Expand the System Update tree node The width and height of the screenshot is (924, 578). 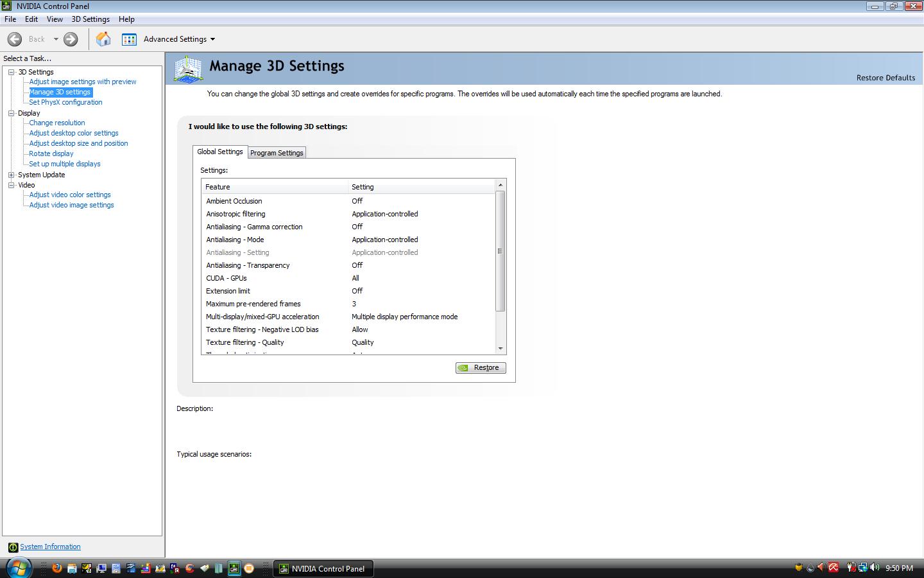coord(11,175)
